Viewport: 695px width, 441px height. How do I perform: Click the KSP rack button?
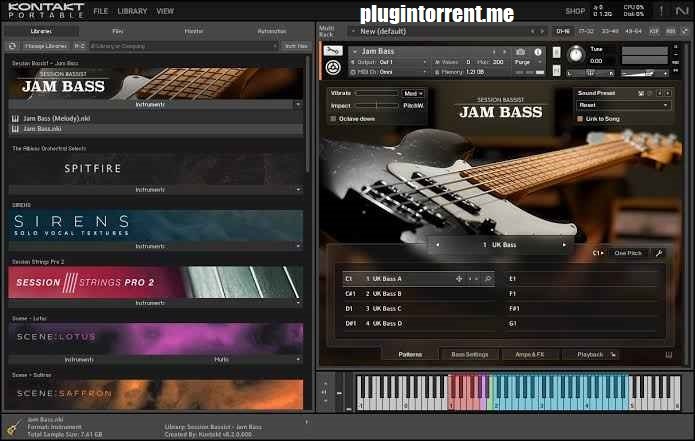pyautogui.click(x=653, y=31)
